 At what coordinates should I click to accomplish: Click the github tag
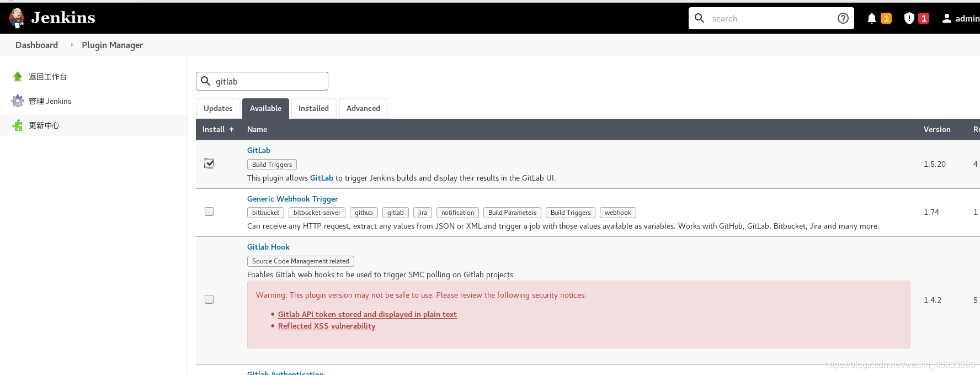[x=364, y=213]
